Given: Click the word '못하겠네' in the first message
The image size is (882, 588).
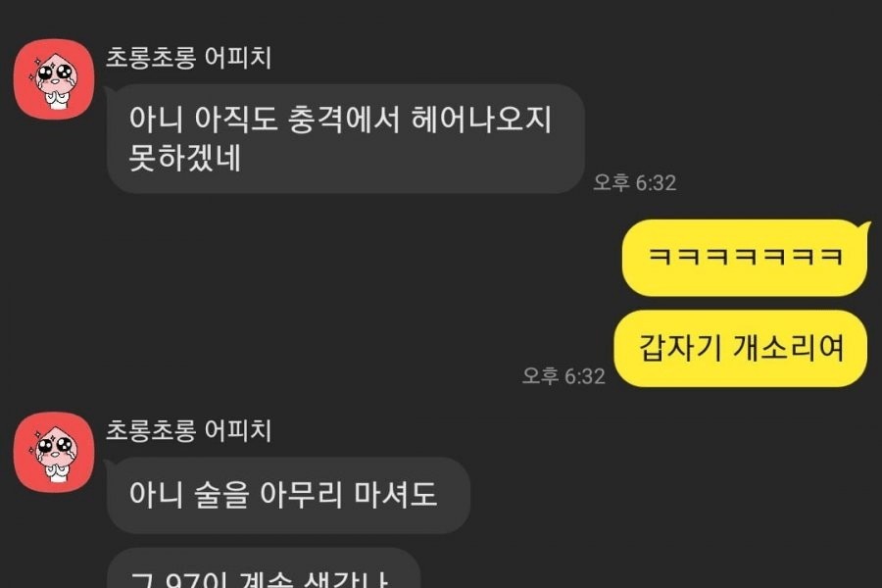Looking at the screenshot, I should pyautogui.click(x=185, y=158).
